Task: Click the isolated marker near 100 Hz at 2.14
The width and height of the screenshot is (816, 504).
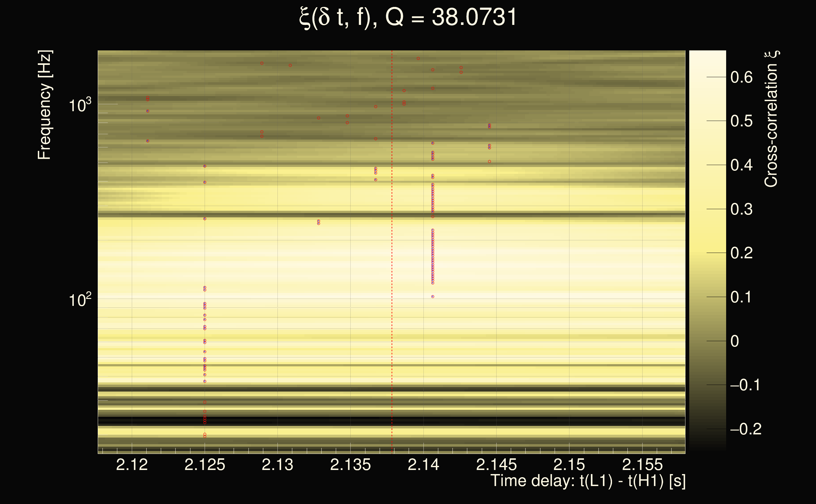Action: [433, 296]
